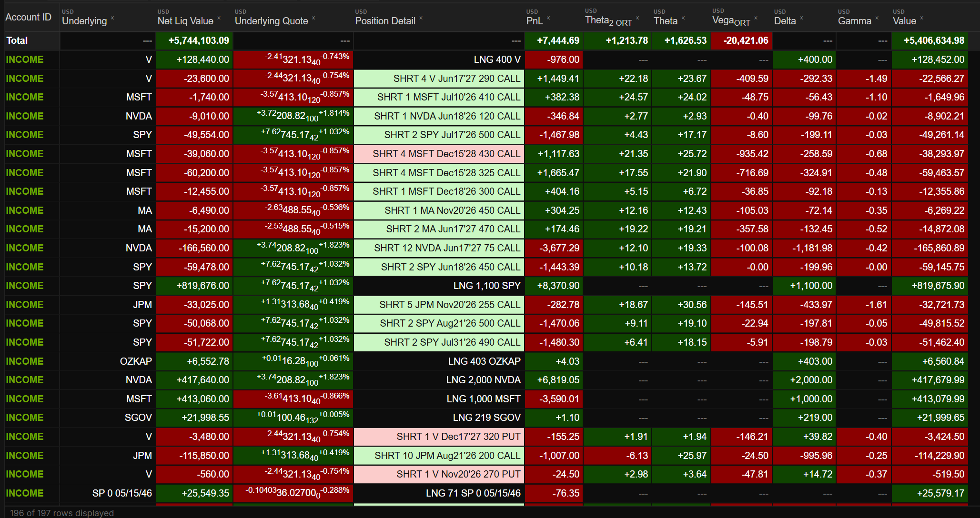Sort by the Account ID column header
The image size is (980, 518).
coord(29,17)
